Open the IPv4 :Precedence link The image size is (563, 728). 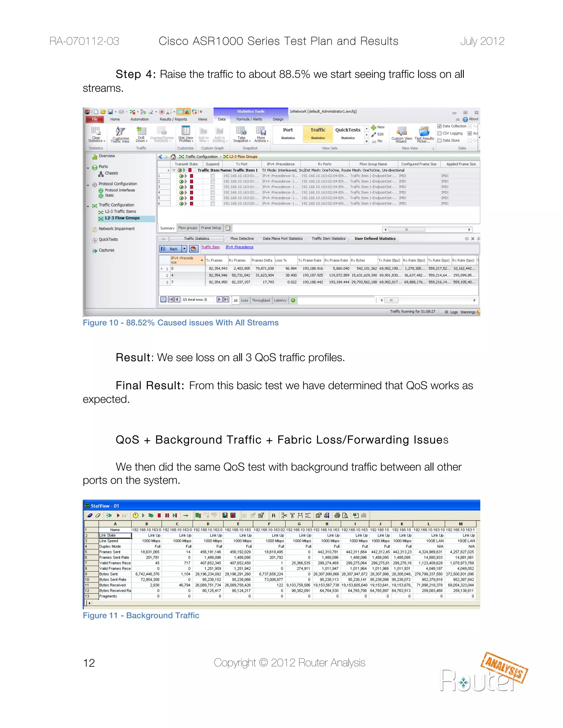point(239,247)
